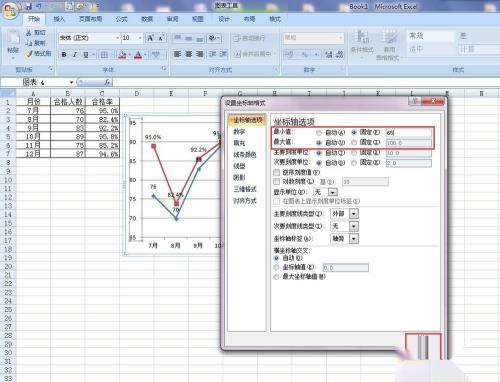This screenshot has height=382, width=500.
Task: Click the increase font size icon
Action: click(x=150, y=38)
